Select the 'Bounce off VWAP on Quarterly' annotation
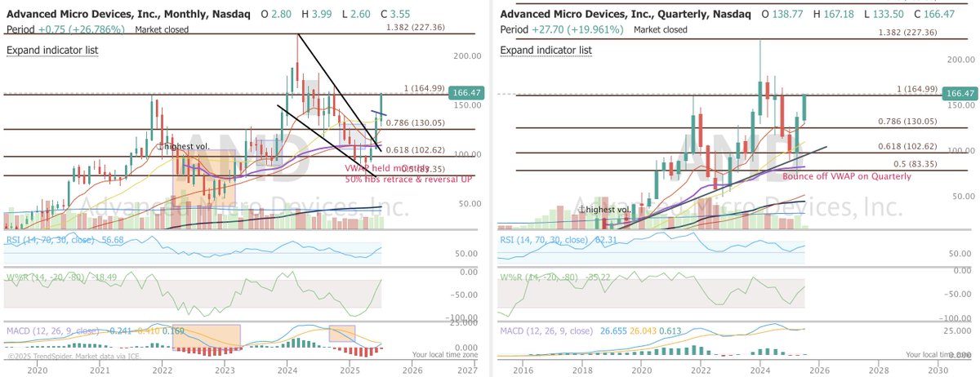 point(847,175)
